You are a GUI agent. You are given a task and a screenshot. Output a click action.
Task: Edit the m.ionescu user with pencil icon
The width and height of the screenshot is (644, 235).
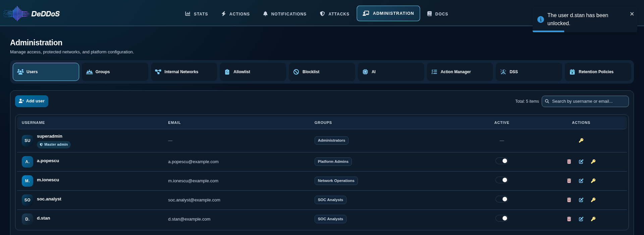pyautogui.click(x=581, y=181)
